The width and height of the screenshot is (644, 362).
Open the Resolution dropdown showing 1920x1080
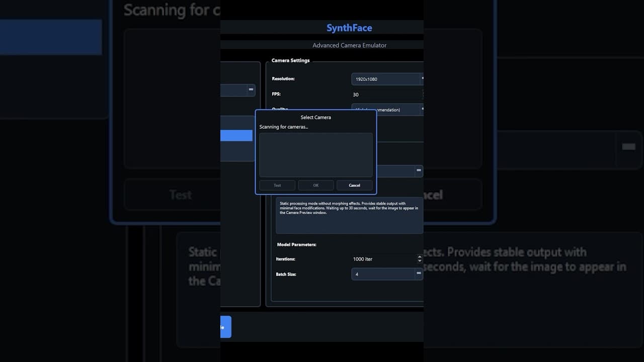(x=387, y=79)
